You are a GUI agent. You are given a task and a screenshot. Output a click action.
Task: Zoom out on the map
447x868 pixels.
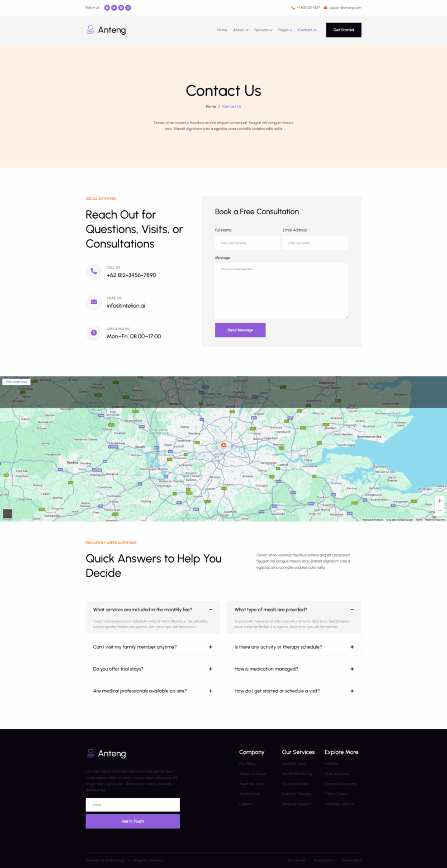pyautogui.click(x=440, y=511)
